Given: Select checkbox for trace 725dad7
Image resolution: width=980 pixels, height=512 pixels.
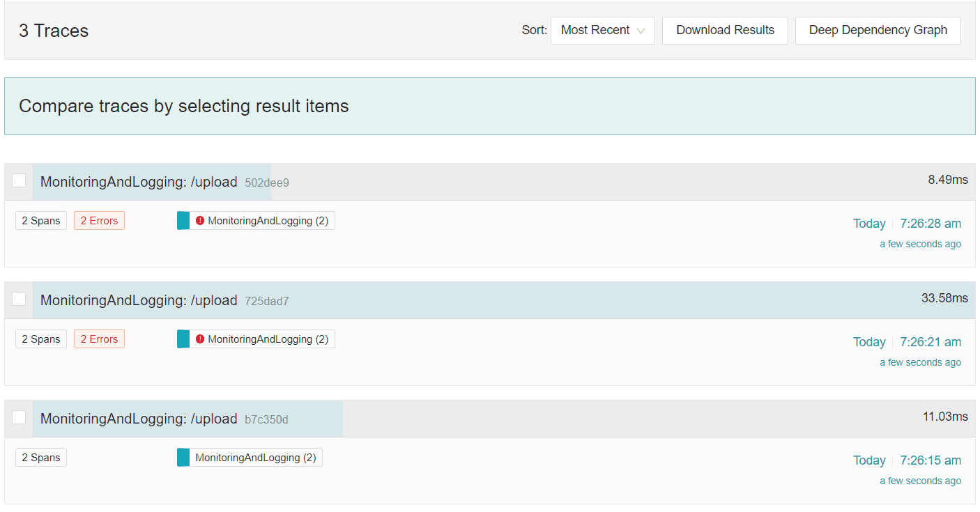Looking at the screenshot, I should pos(19,300).
